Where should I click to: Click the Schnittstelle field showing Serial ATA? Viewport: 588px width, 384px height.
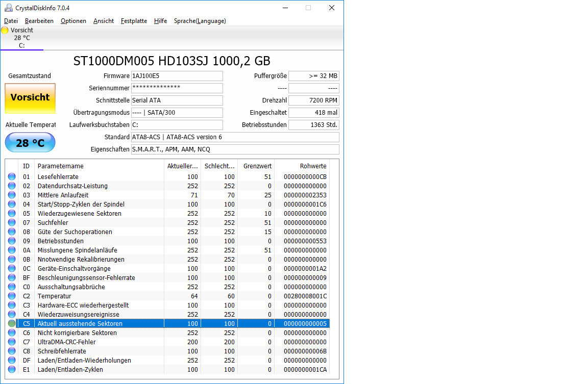point(177,100)
